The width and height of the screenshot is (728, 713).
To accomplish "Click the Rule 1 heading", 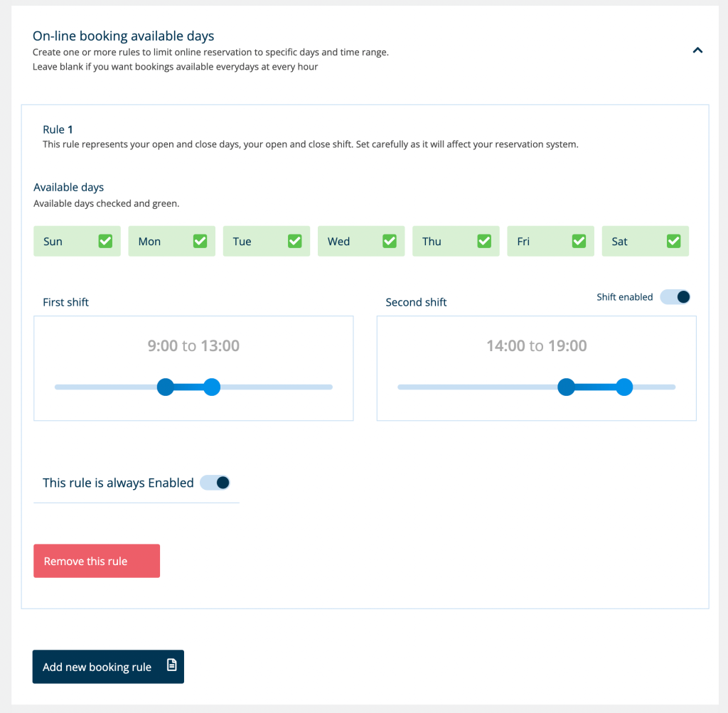I will pos(58,129).
